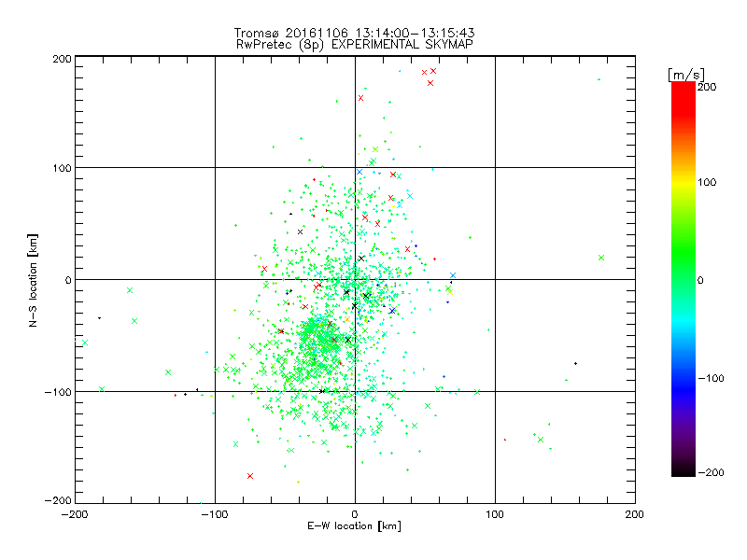Click the yellow band of the colorbar
This screenshot has height=560, width=747.
click(x=684, y=183)
